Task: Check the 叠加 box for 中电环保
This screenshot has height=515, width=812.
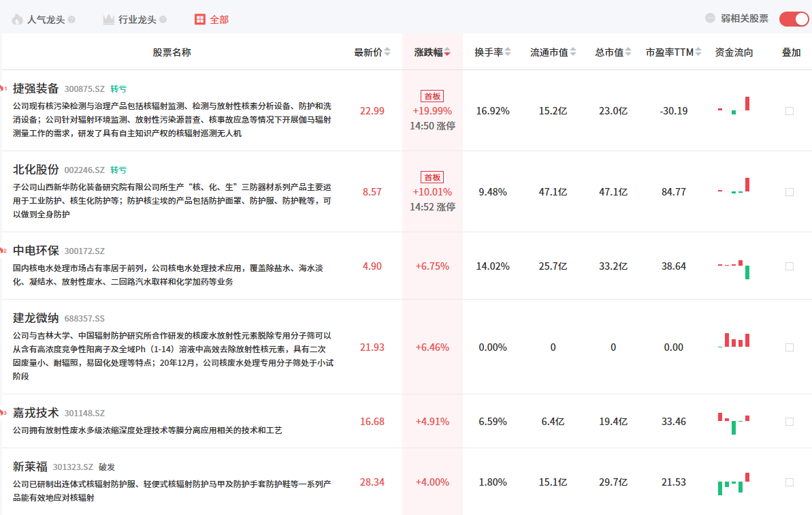Action: point(790,266)
